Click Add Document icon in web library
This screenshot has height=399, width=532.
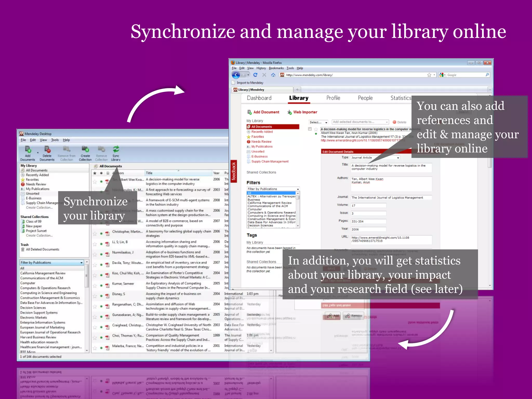click(x=250, y=112)
